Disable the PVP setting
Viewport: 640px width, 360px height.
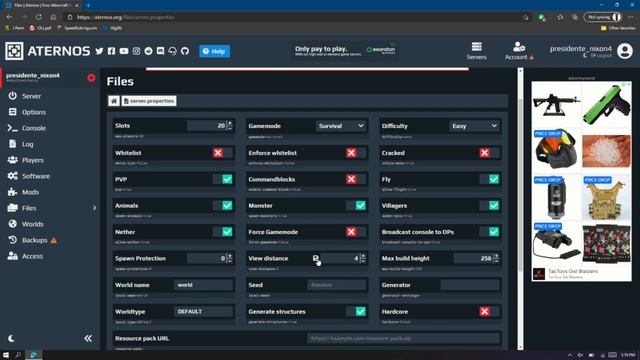[x=222, y=179]
